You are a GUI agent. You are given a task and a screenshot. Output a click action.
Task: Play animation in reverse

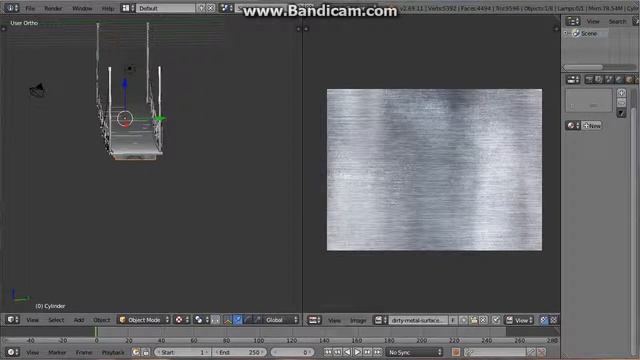tap(347, 352)
